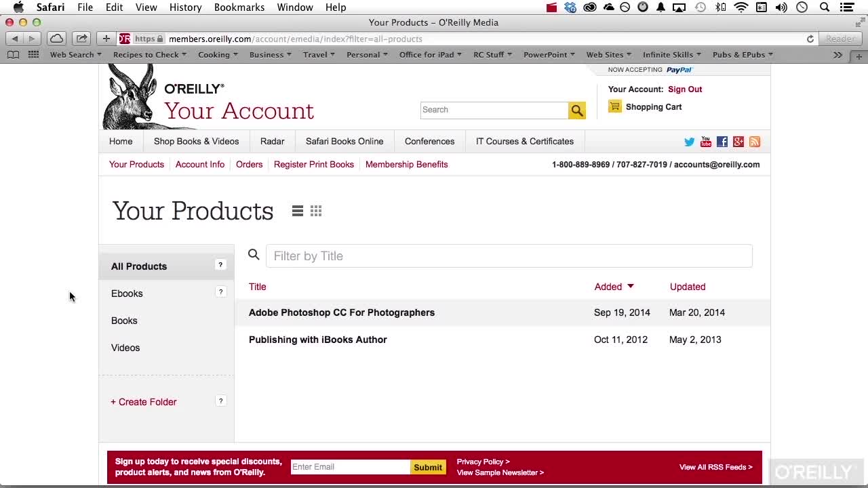
Task: Click the Sign Out link
Action: coord(685,89)
